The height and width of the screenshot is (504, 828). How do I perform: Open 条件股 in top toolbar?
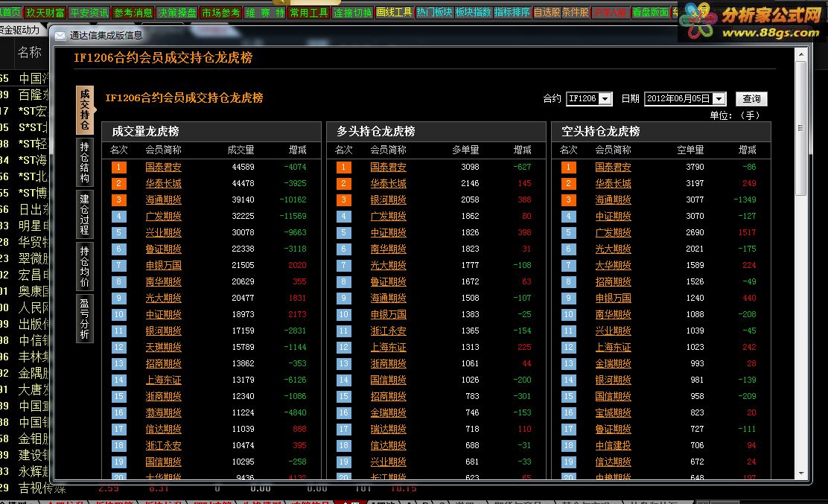pyautogui.click(x=575, y=12)
